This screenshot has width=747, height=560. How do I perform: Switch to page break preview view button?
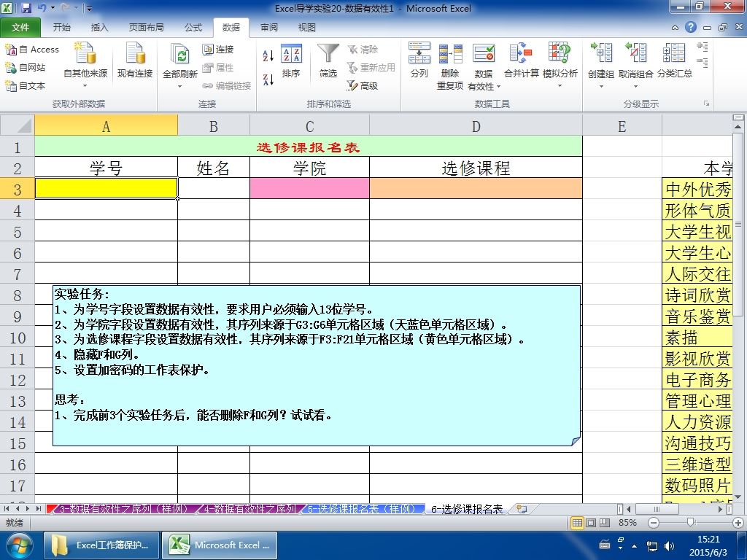[605, 523]
